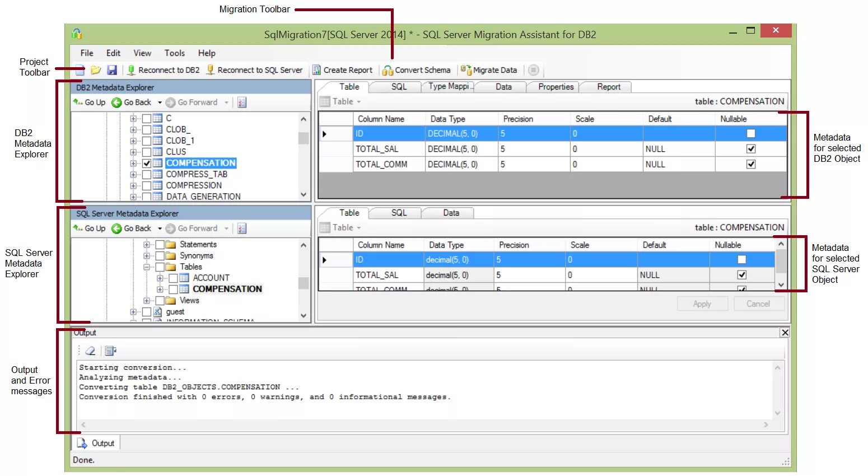
Task: Check the CLOB_1 table checkbox
Action: click(147, 141)
